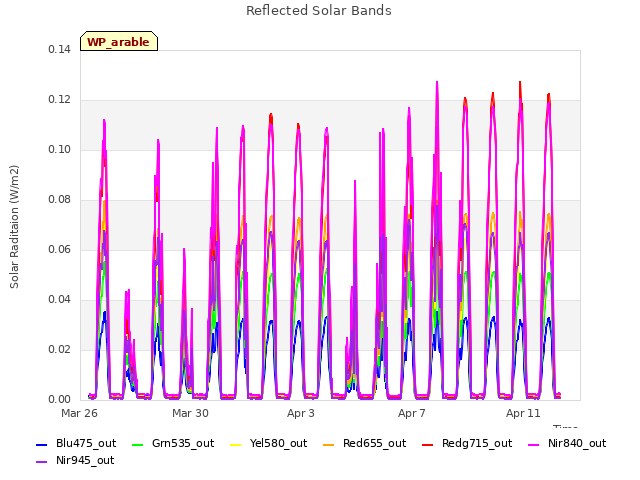Toggle Blu475_out series in legend
The image size is (640, 480).
[x=76, y=444]
